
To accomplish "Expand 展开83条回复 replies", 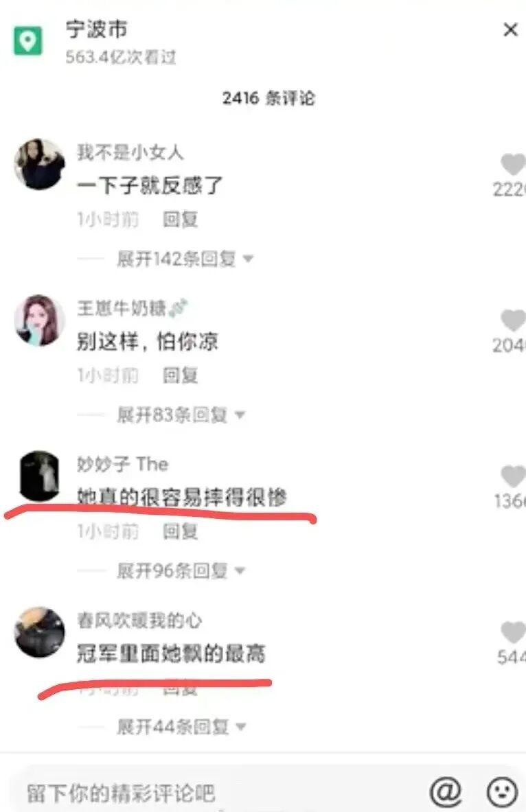I will [x=181, y=415].
